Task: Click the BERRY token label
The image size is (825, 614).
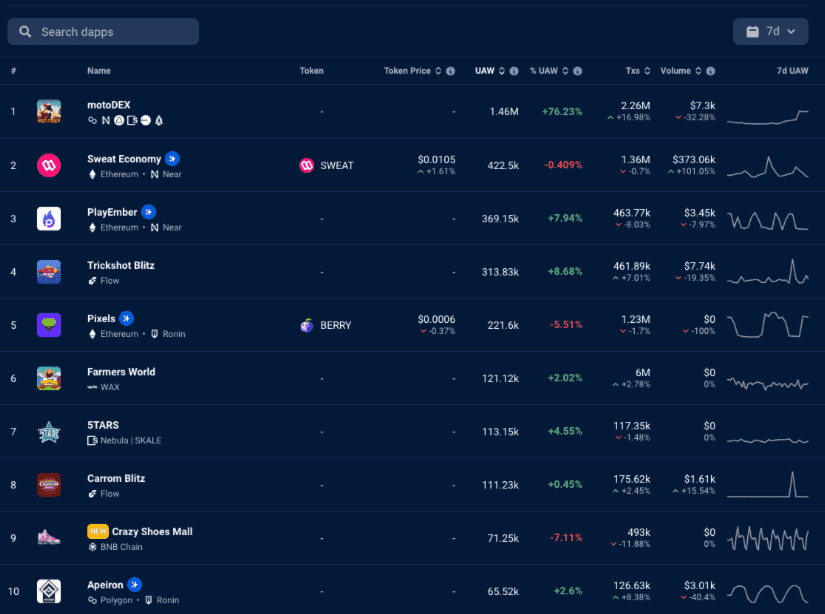Action: click(336, 325)
